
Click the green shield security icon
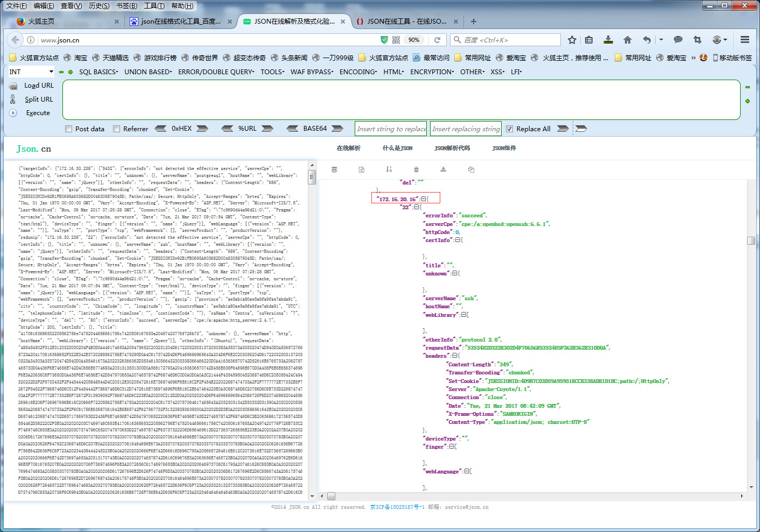pos(384,40)
